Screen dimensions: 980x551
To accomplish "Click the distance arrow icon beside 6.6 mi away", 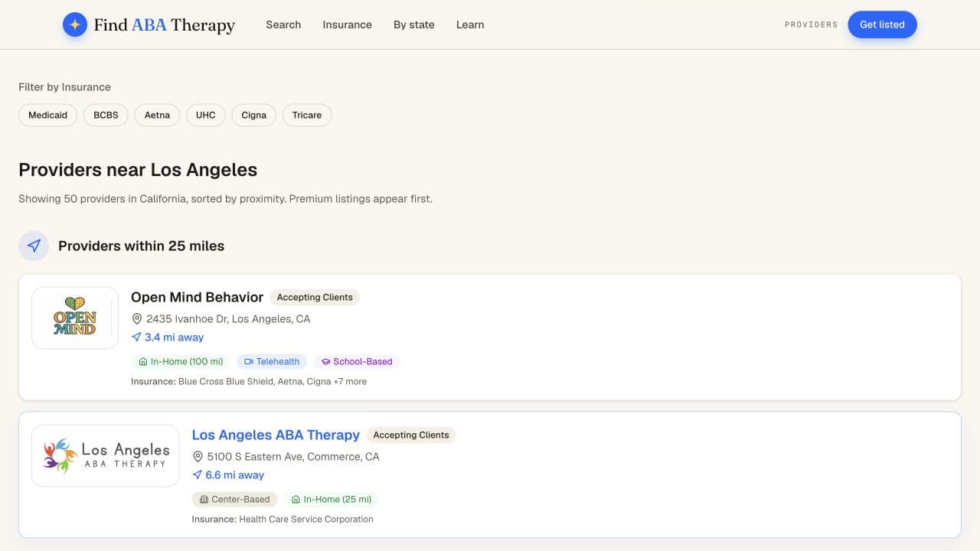I will (x=197, y=474).
